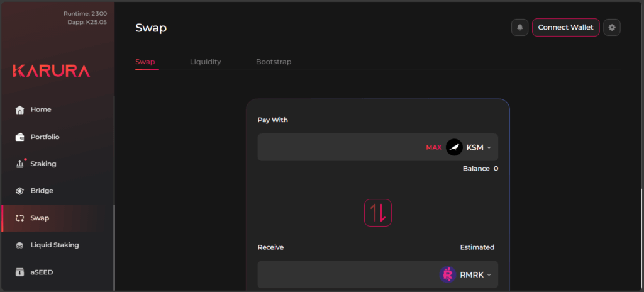Screen dimensions: 644x292
Task: Click the Pay With amount input field
Action: [x=340, y=147]
